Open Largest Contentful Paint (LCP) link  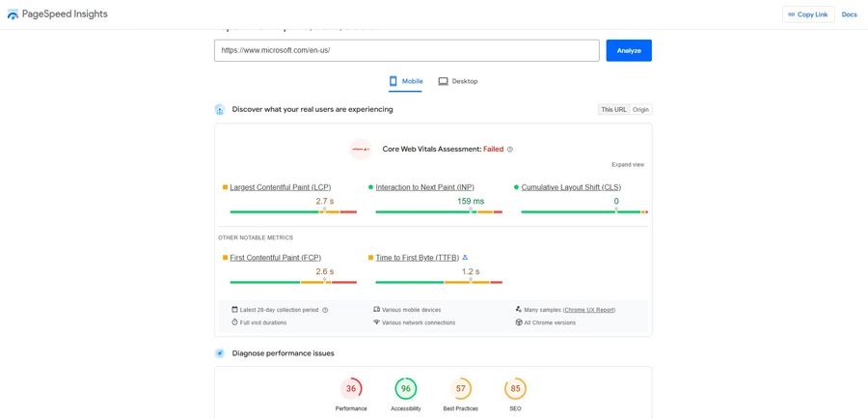point(281,187)
